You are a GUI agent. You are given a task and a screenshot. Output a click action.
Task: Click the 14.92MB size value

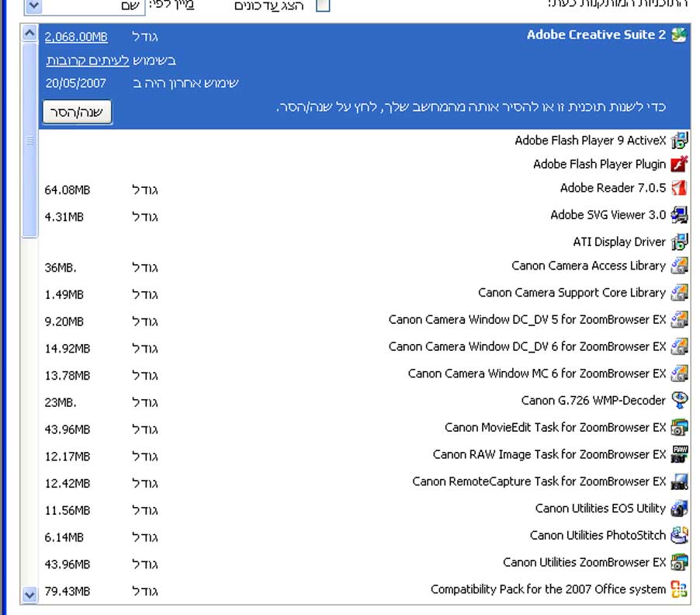tap(68, 349)
